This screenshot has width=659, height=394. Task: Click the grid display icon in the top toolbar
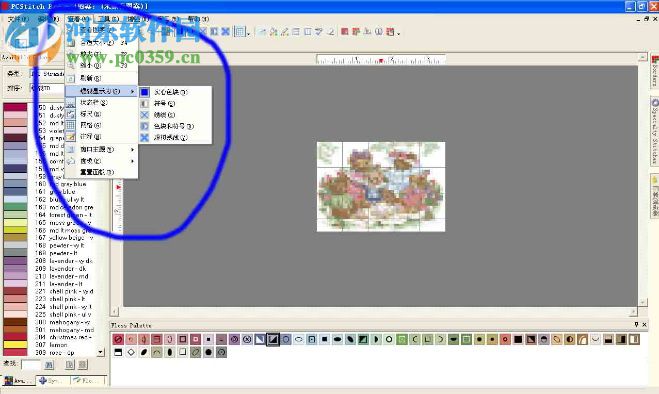pyautogui.click(x=240, y=32)
